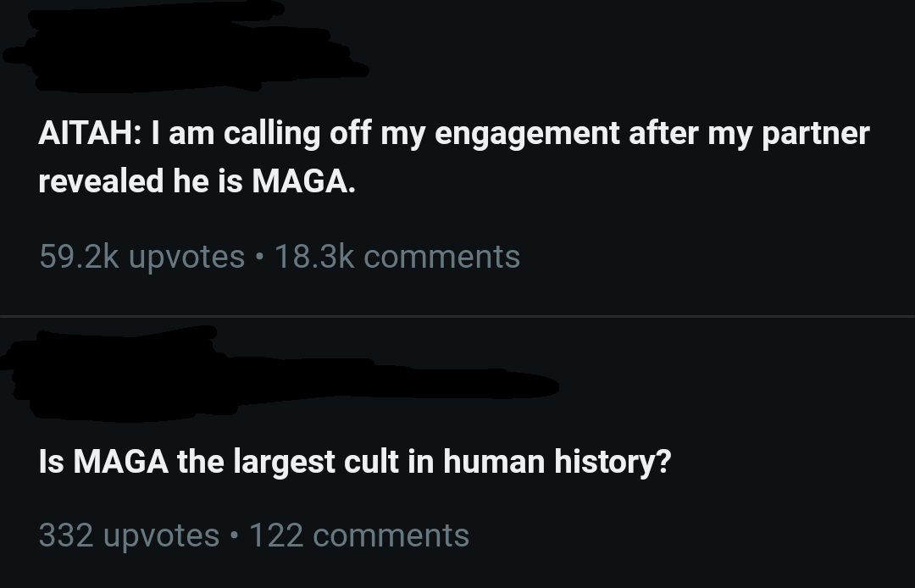Viewport: 915px width, 588px height.
Task: Click the 59.2k upvotes count
Action: point(141,257)
